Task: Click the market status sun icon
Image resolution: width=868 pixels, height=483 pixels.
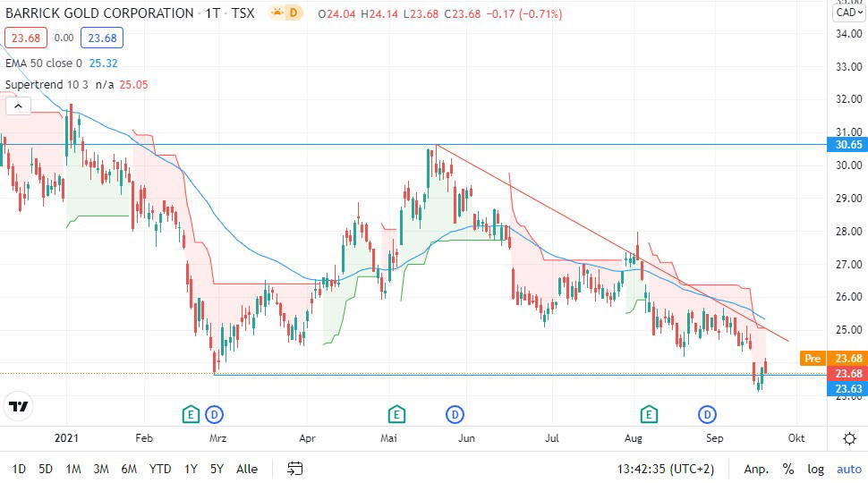Action: tap(277, 13)
